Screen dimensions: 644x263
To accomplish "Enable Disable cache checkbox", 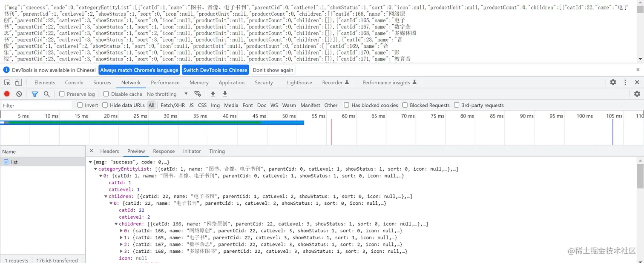I will 106,94.
